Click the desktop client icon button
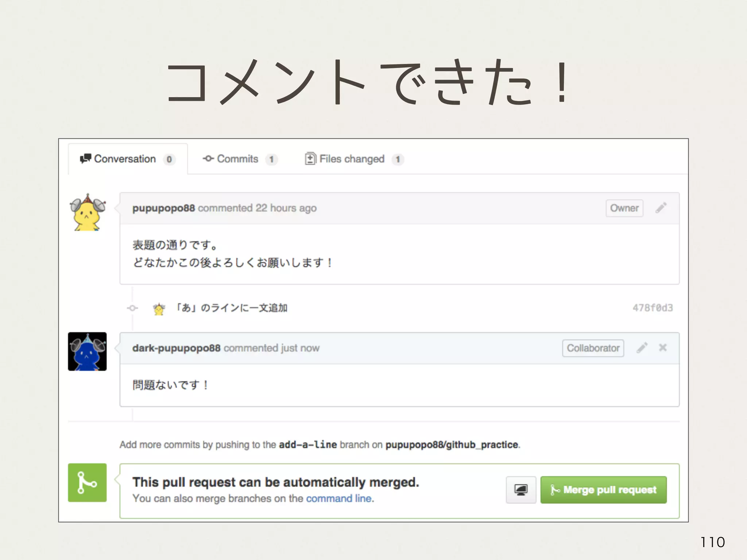The image size is (747, 560). click(x=521, y=490)
